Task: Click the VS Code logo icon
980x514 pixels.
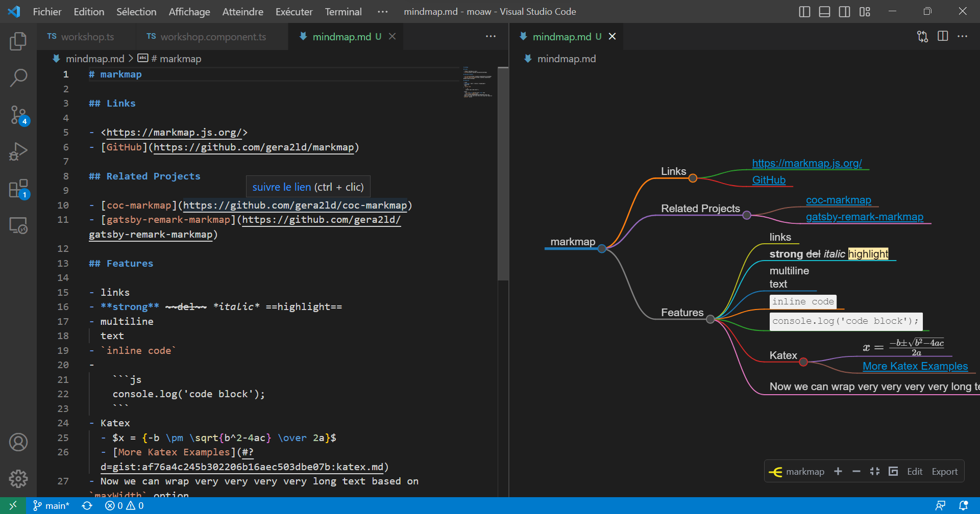Action: tap(14, 11)
